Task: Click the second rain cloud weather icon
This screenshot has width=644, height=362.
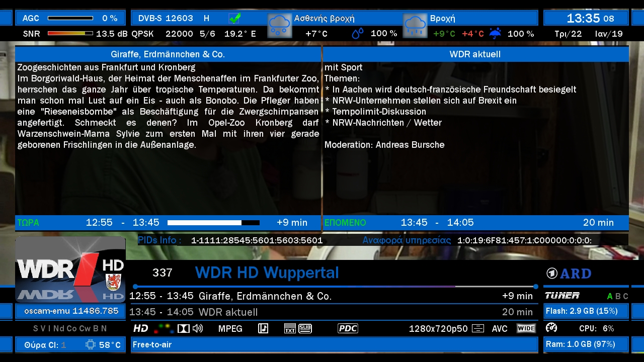Action: [415, 26]
